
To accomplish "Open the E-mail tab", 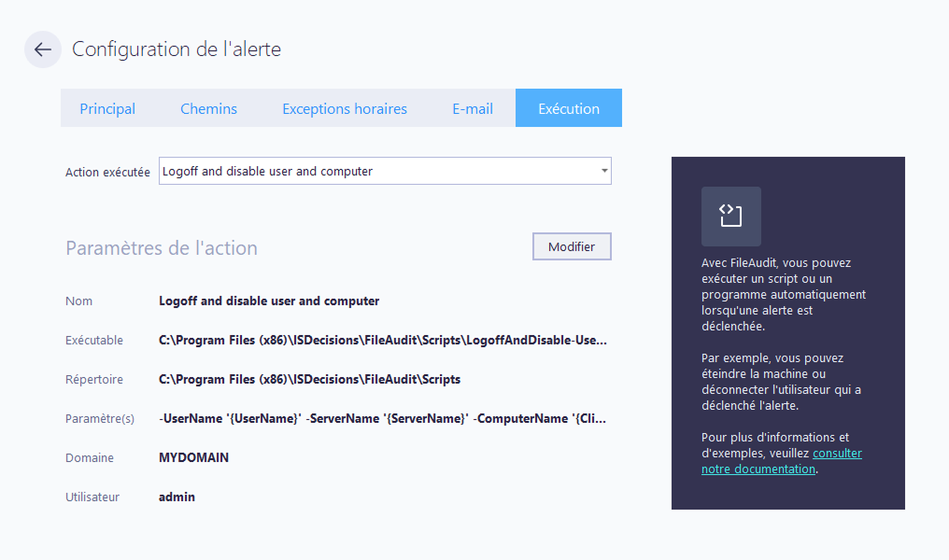I will [x=472, y=108].
